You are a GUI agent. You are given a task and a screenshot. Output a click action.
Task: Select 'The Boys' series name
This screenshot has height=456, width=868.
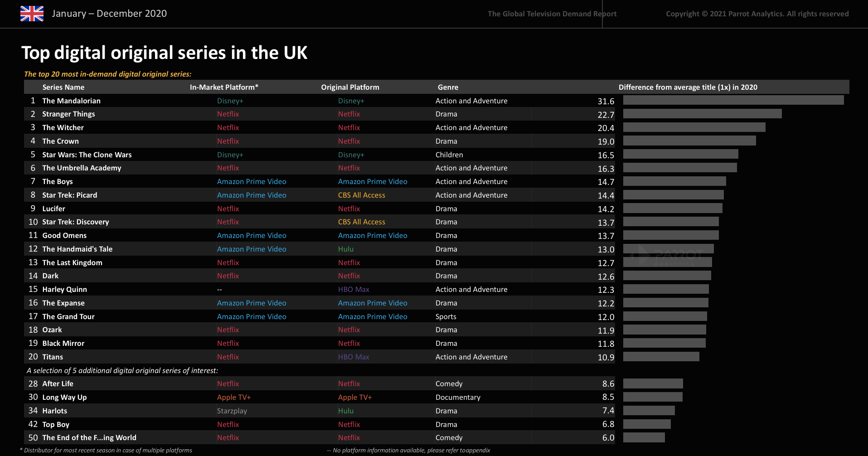tap(58, 182)
